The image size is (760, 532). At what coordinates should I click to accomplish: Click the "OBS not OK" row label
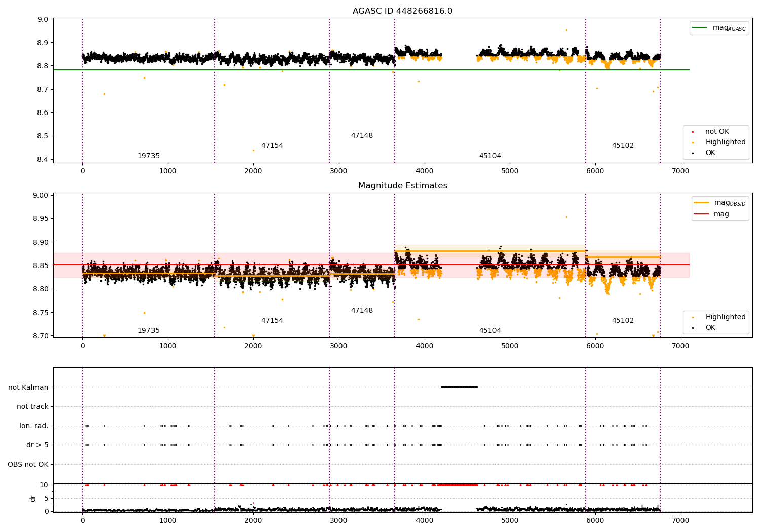click(28, 464)
